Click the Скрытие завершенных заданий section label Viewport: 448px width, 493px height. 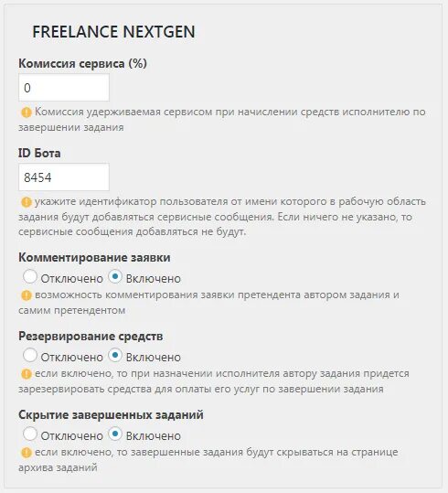pos(111,414)
